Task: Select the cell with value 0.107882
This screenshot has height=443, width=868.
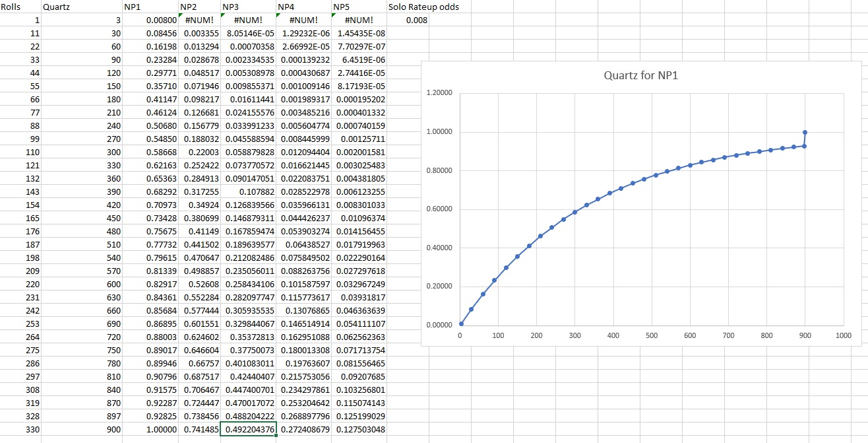Action: [x=247, y=191]
